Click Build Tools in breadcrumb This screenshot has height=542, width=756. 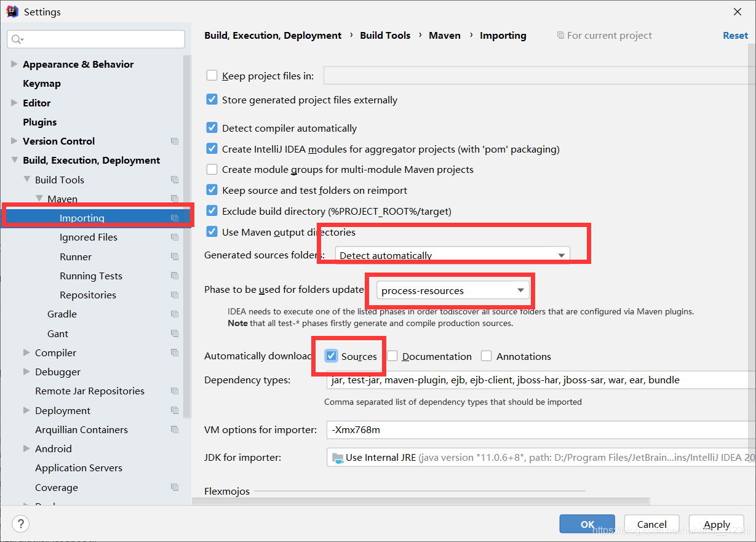pyautogui.click(x=385, y=36)
